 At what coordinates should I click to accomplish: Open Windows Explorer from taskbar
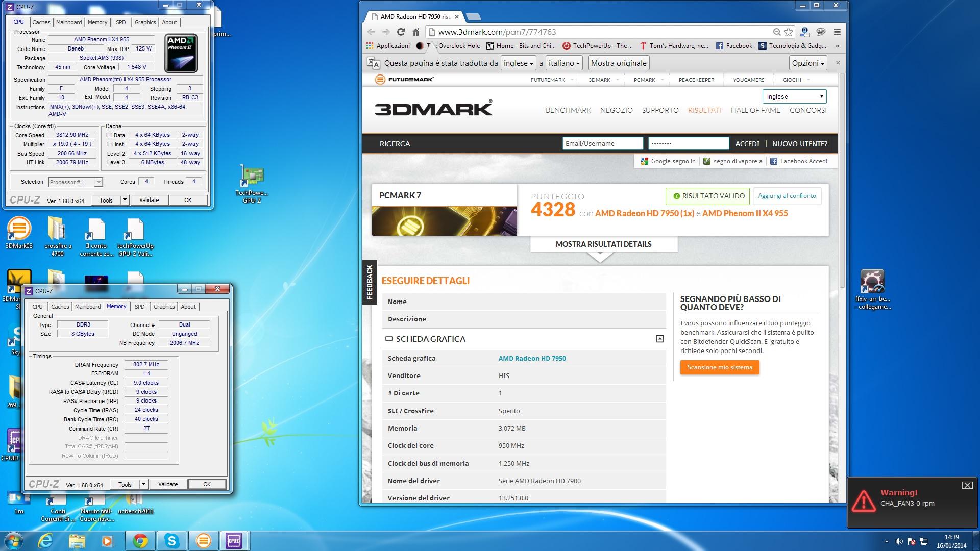(77, 540)
